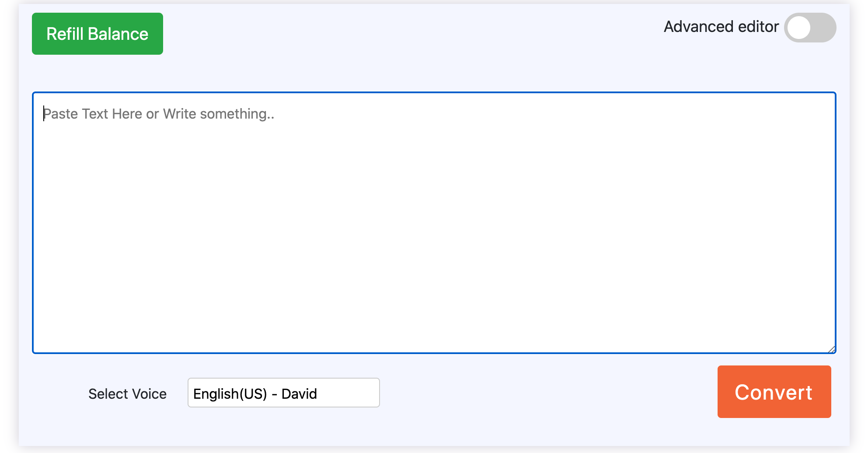Image resolution: width=868 pixels, height=453 pixels.
Task: Refill the account balance
Action: pos(97,34)
